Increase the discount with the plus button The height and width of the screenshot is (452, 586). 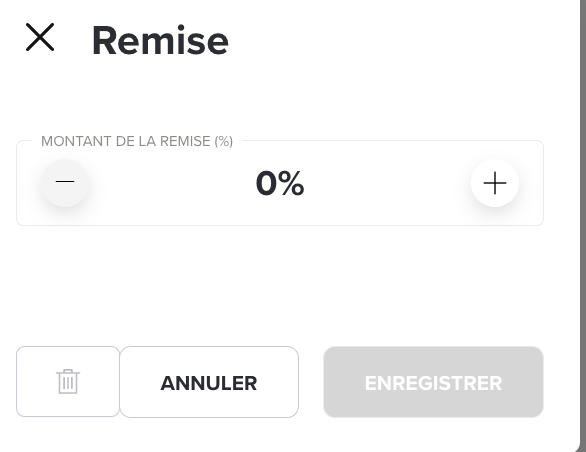point(495,183)
